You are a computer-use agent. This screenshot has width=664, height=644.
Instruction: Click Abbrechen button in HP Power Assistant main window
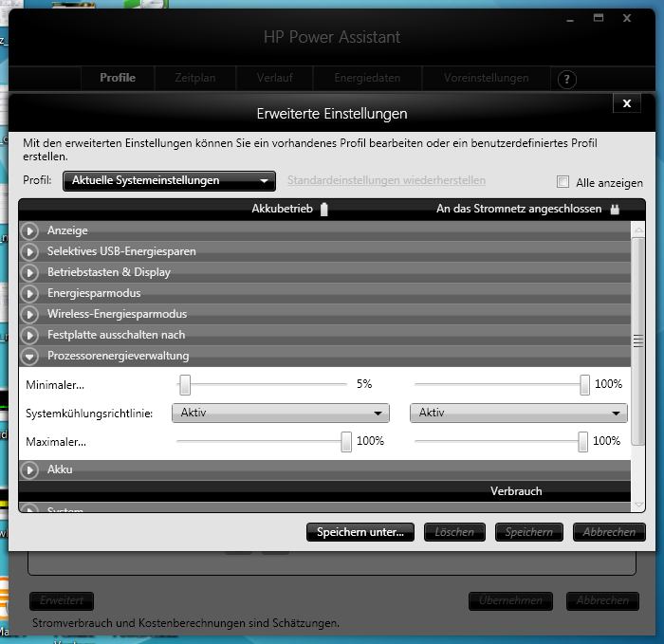click(x=602, y=600)
